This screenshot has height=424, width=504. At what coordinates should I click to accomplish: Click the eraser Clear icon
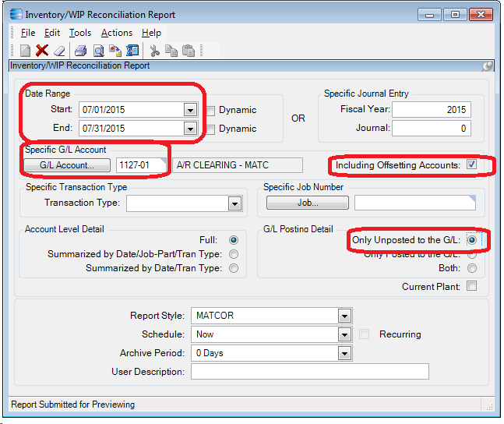click(59, 51)
